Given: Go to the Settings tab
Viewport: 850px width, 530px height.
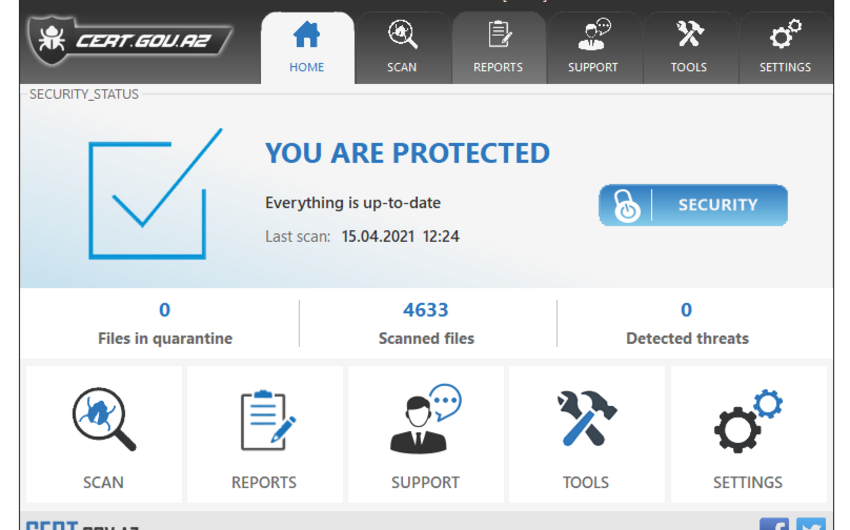Looking at the screenshot, I should [785, 47].
